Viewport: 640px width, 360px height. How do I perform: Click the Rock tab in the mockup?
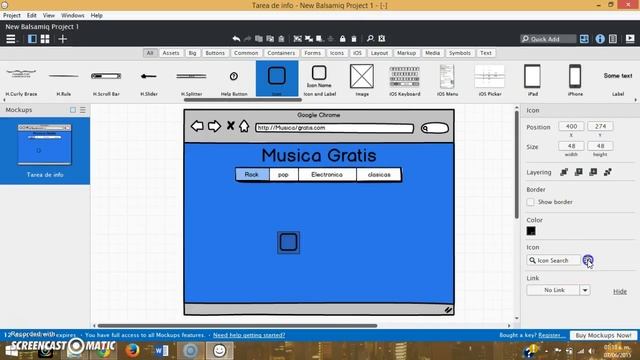pyautogui.click(x=252, y=175)
